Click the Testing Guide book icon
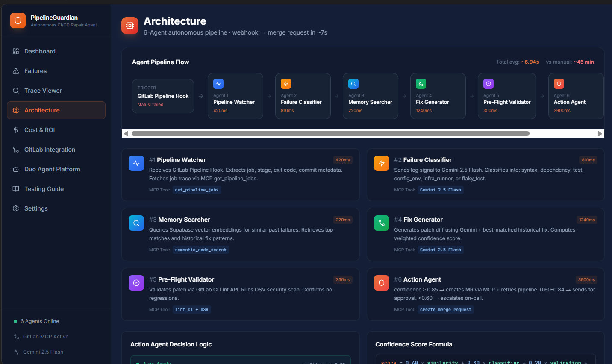612x364 pixels. pos(16,189)
